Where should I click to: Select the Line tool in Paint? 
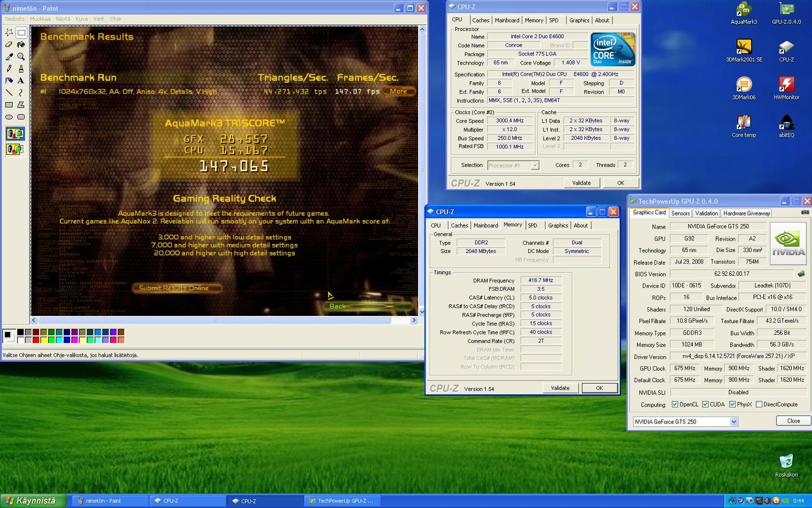pos(9,92)
